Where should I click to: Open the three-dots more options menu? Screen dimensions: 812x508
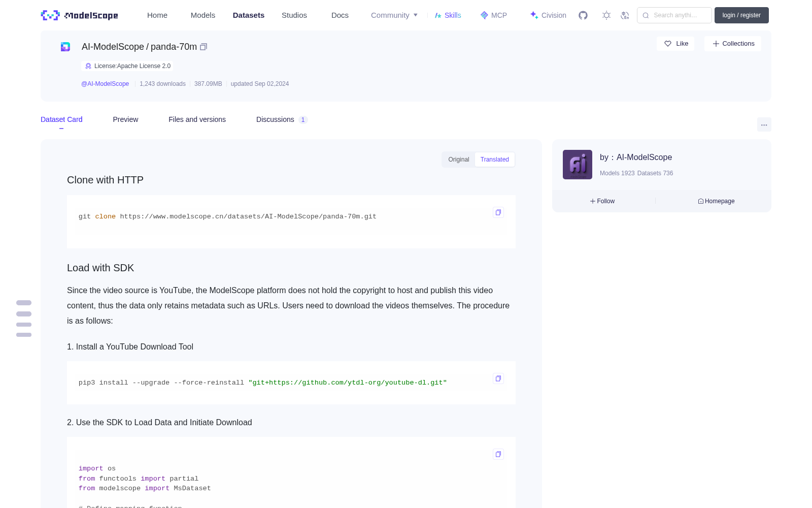pos(764,124)
